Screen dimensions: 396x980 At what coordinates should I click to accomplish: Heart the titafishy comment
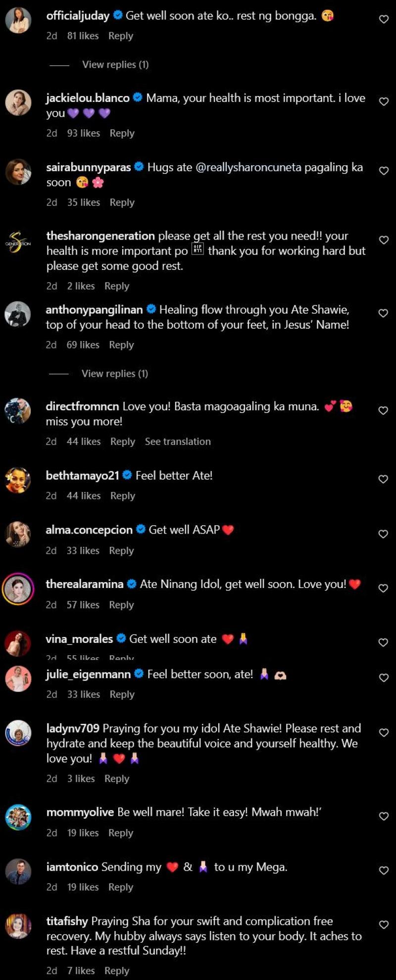[x=384, y=925]
